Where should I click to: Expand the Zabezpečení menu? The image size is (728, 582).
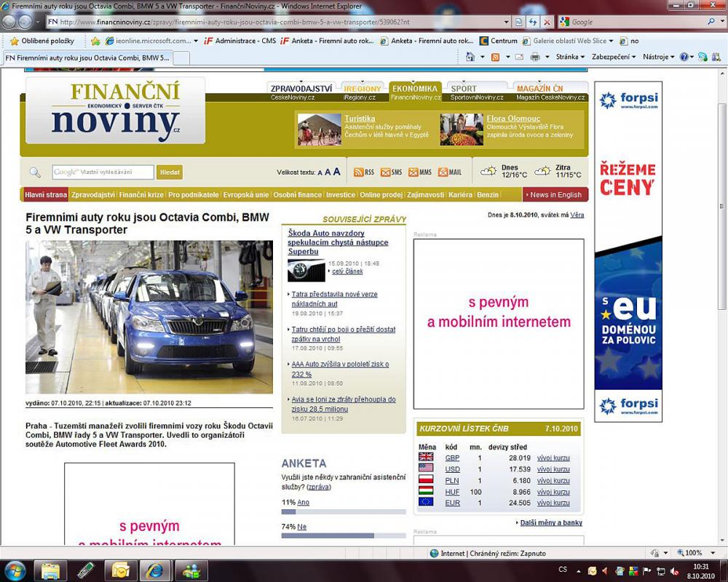click(x=614, y=57)
